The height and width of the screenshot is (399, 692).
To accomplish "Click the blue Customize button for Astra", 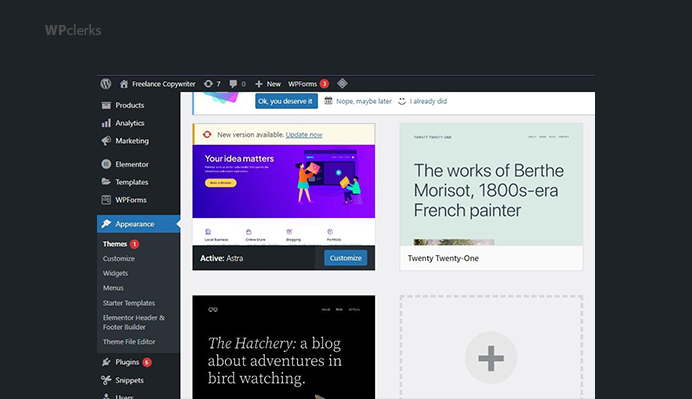I will click(346, 258).
